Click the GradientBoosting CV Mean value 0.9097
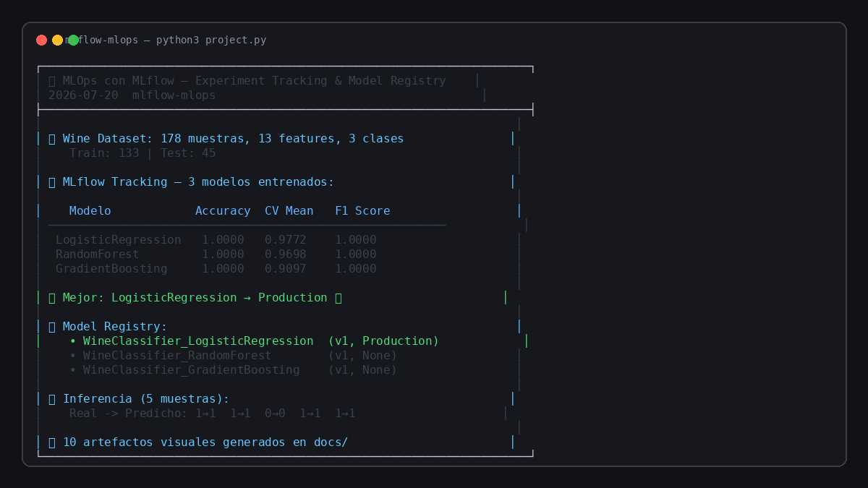 tap(286, 269)
